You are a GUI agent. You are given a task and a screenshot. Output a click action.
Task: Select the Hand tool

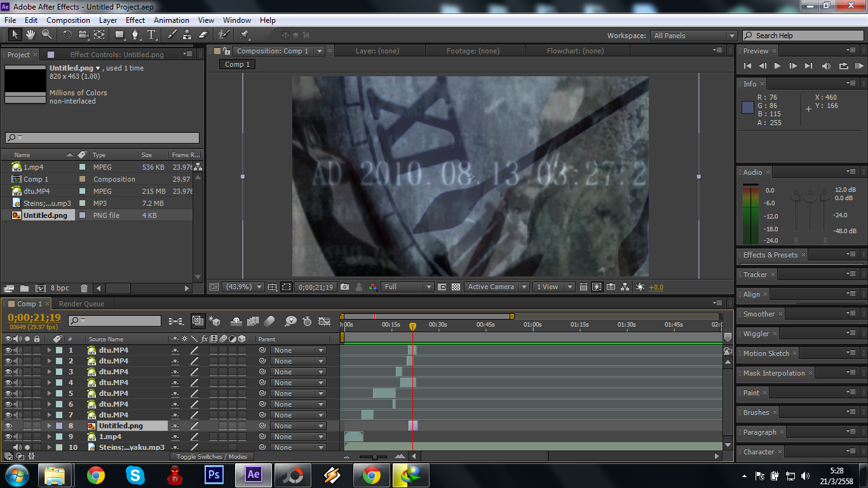click(x=31, y=34)
